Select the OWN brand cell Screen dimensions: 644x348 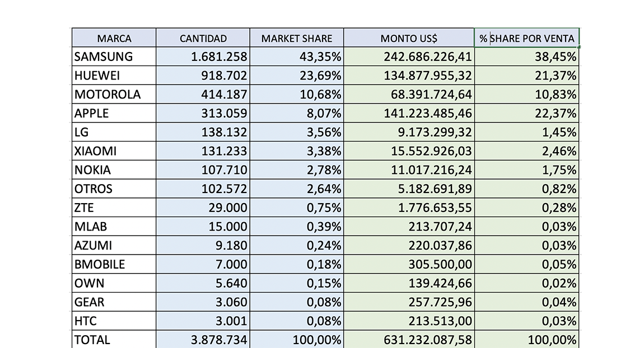coord(114,283)
